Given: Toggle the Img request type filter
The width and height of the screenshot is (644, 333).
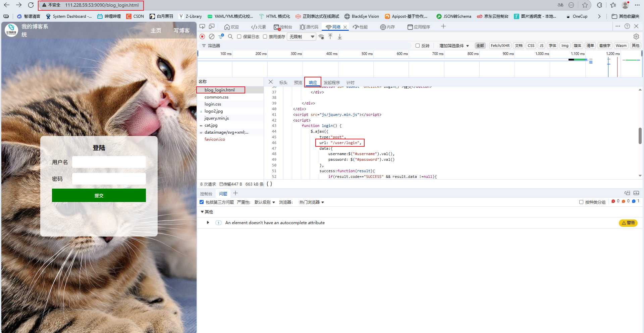Looking at the screenshot, I should (565, 46).
